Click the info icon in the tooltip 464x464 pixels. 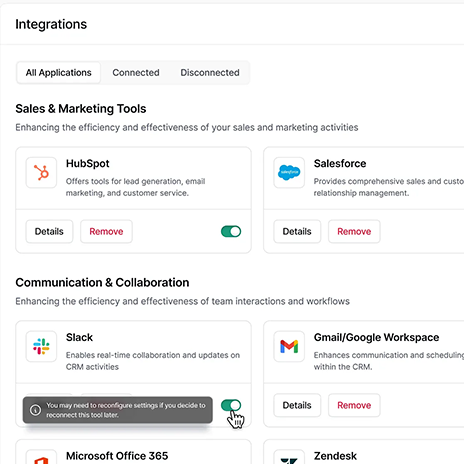click(35, 410)
